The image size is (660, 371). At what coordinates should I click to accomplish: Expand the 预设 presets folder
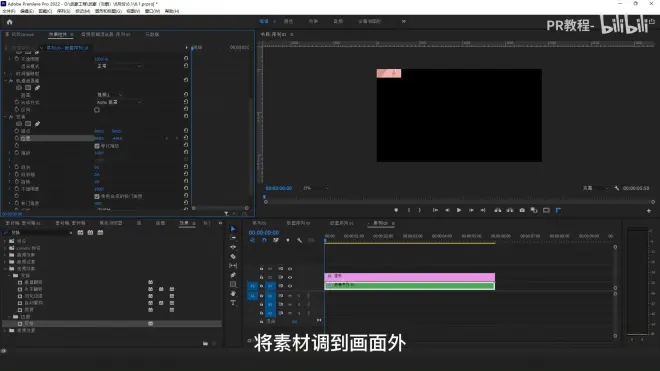point(5,241)
